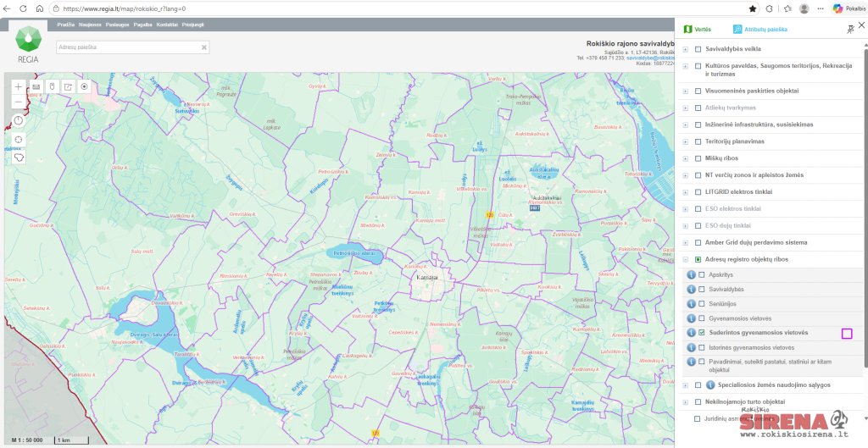
Task: Check Amber Grid dujų perdavimo sistema
Action: (x=698, y=243)
